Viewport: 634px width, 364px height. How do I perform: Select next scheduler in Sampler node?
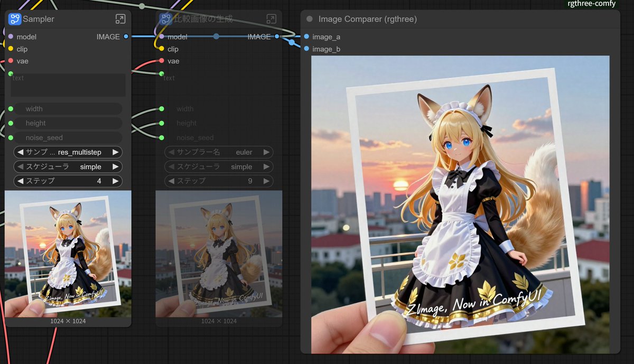tap(115, 167)
